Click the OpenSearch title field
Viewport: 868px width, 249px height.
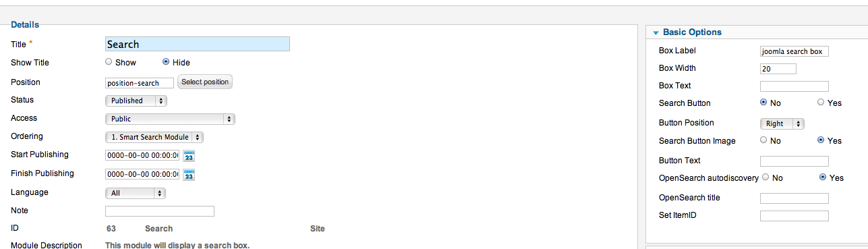pyautogui.click(x=794, y=198)
